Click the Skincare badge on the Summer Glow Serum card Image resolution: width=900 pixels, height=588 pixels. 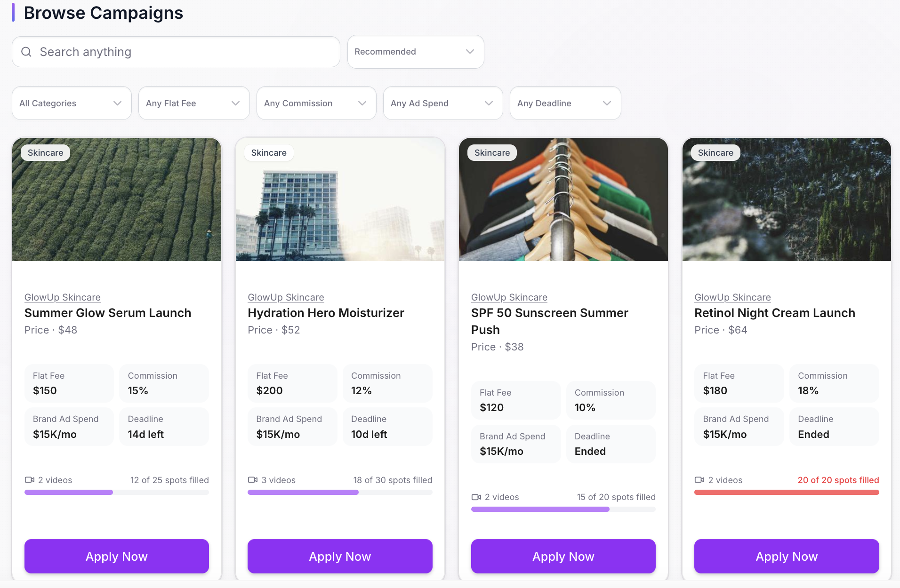(45, 152)
